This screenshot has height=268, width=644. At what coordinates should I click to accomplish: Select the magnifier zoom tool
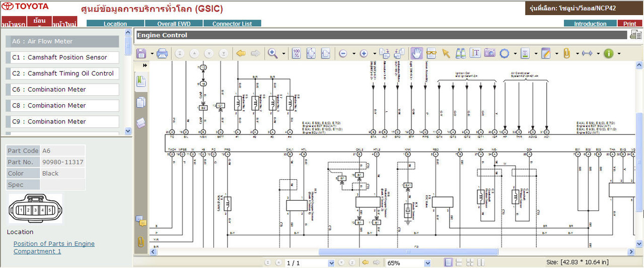(273, 53)
